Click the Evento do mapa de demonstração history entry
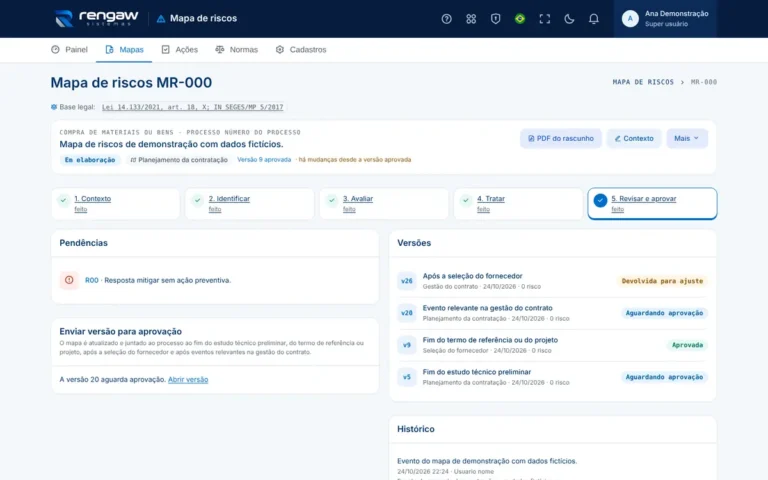The width and height of the screenshot is (768, 480). coord(487,461)
